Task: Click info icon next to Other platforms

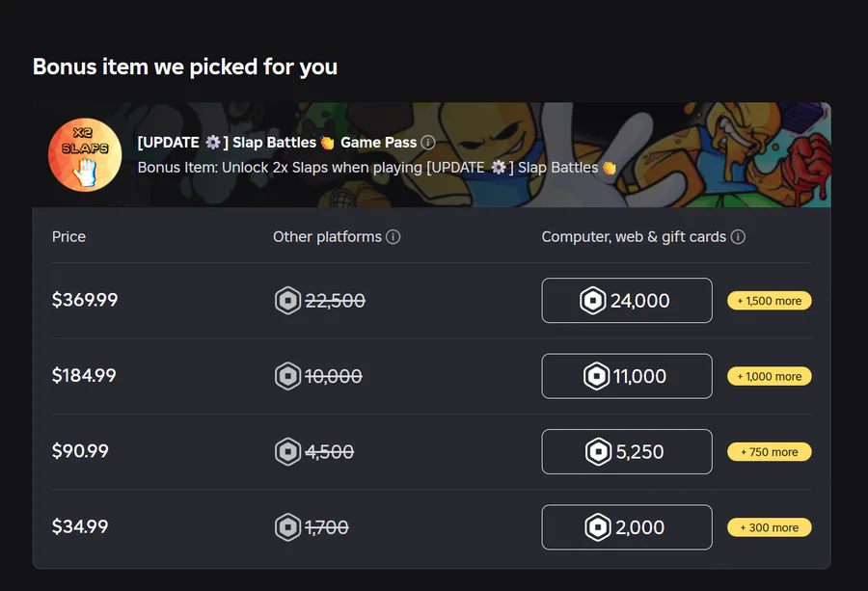Action: pyautogui.click(x=393, y=237)
